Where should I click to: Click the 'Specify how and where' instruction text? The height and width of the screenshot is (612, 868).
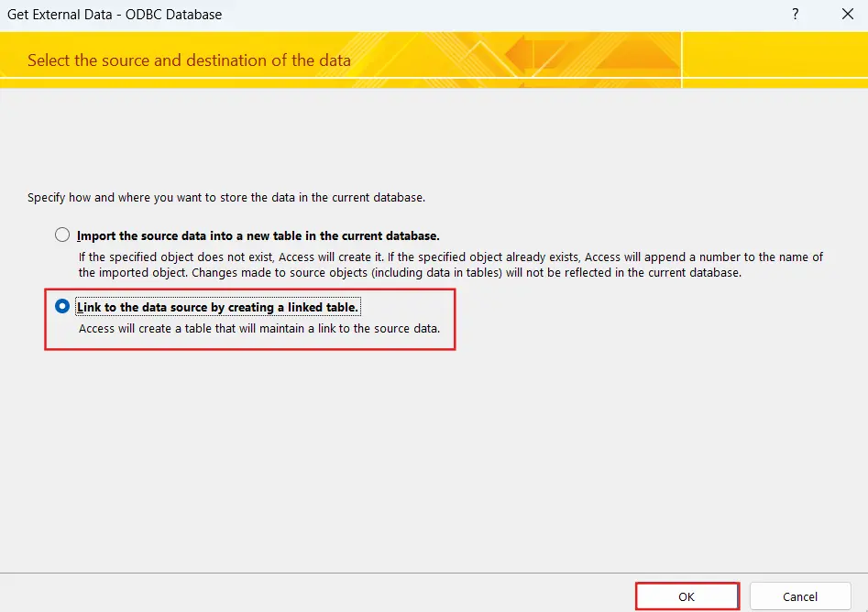[226, 197]
